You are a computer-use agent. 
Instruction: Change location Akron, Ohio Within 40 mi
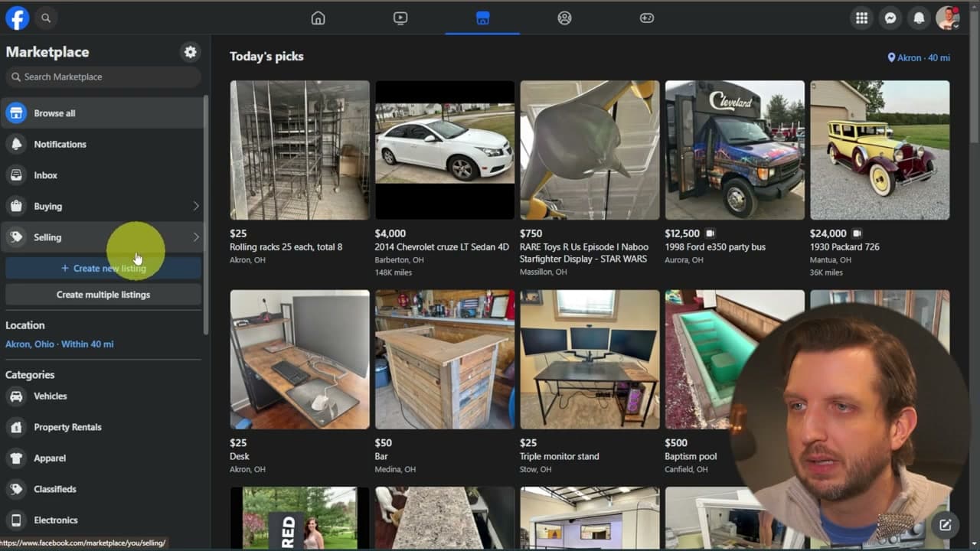pos(60,344)
